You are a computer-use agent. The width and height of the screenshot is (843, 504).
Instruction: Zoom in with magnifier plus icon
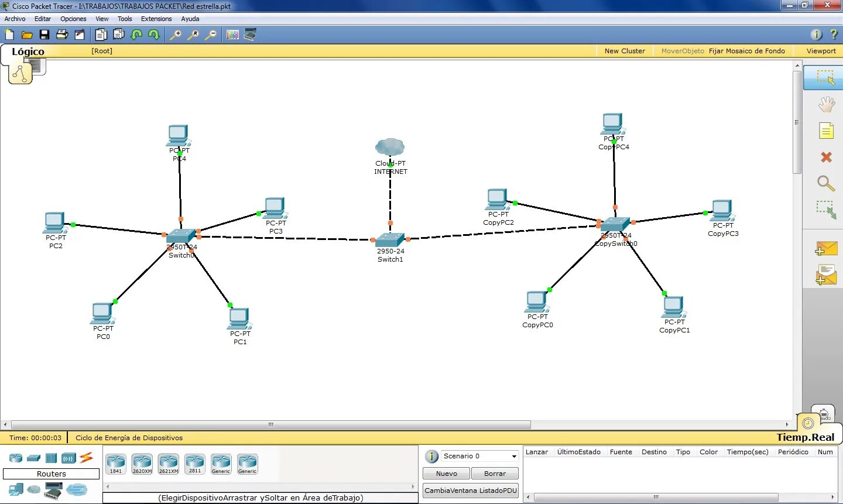(175, 35)
